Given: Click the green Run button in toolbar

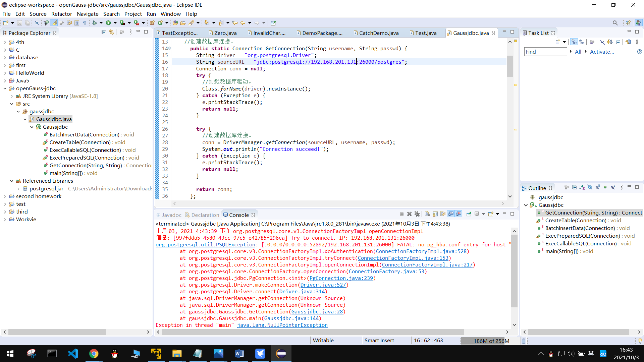Looking at the screenshot, I should point(108,23).
